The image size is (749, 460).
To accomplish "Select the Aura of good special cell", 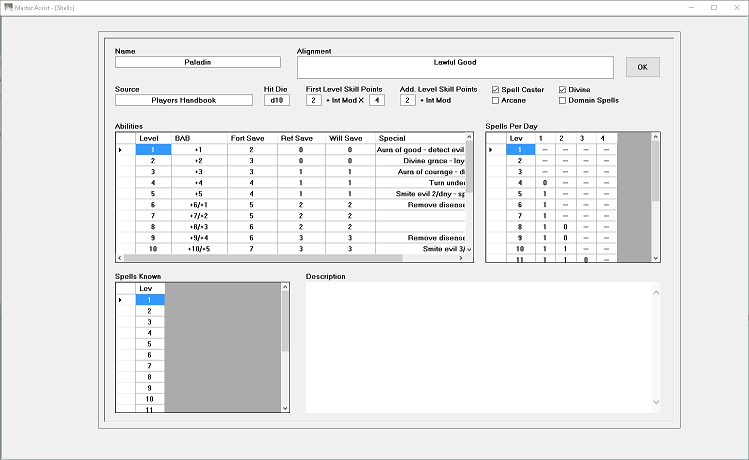I will tap(420, 150).
